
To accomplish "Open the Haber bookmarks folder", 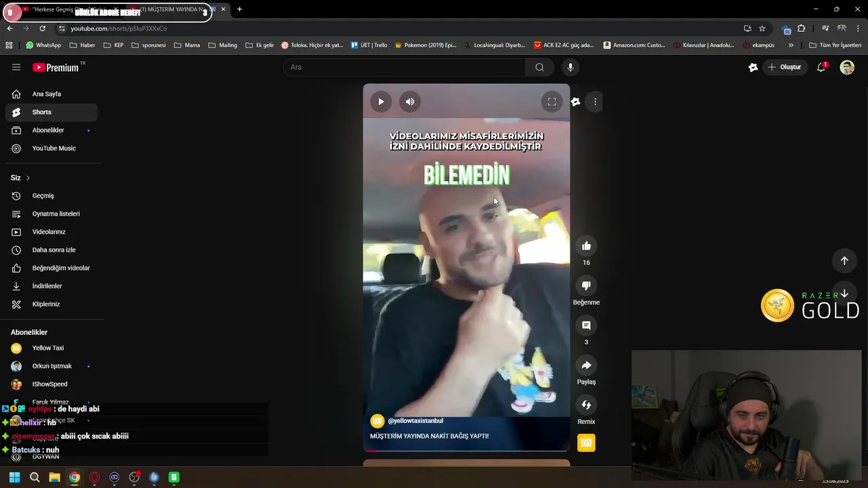I will click(82, 45).
